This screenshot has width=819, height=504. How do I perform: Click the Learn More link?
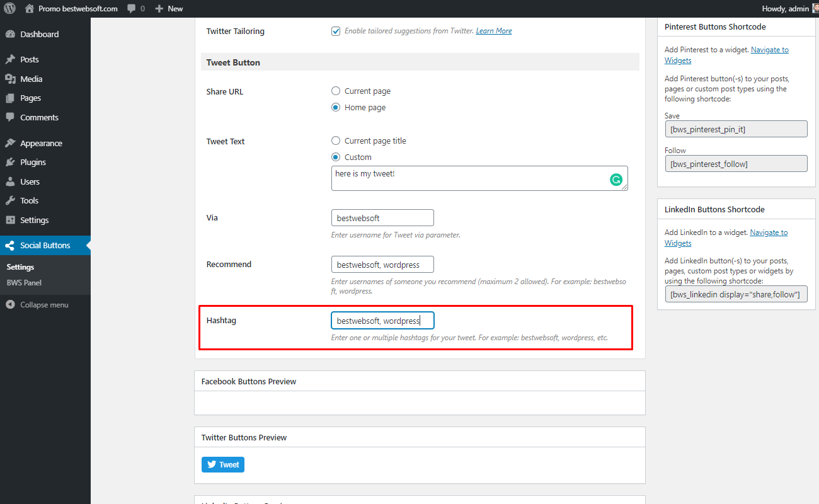[x=494, y=31]
